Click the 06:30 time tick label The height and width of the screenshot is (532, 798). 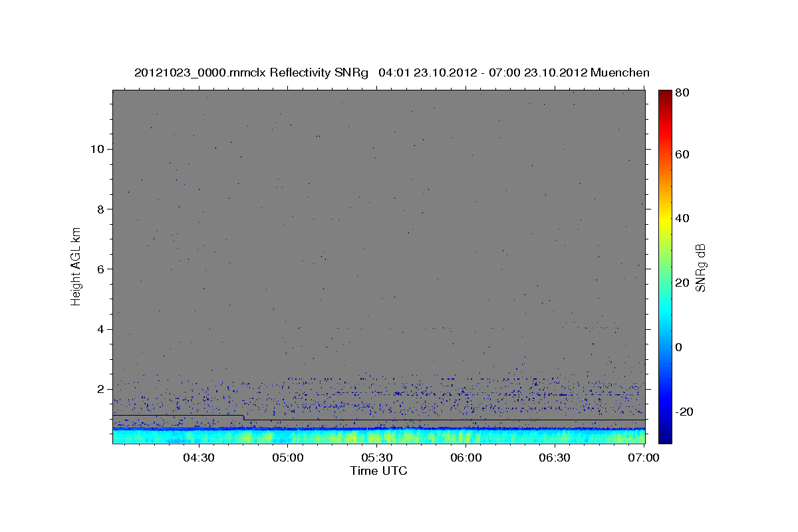coord(555,458)
